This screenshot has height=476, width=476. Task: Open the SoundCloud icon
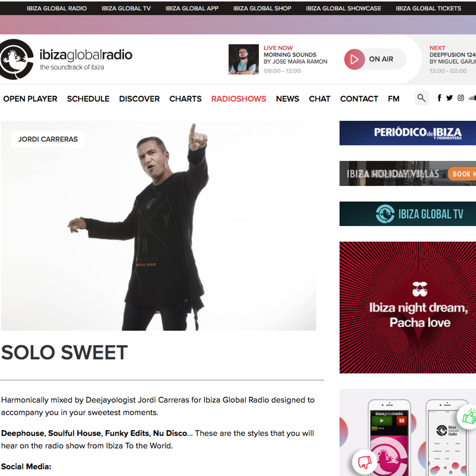coord(472,98)
